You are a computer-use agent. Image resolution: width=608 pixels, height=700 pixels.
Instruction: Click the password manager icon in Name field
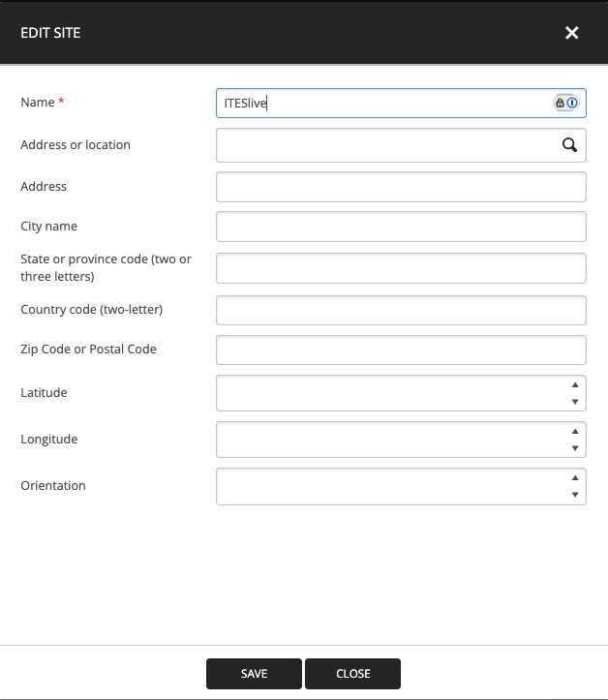point(565,103)
